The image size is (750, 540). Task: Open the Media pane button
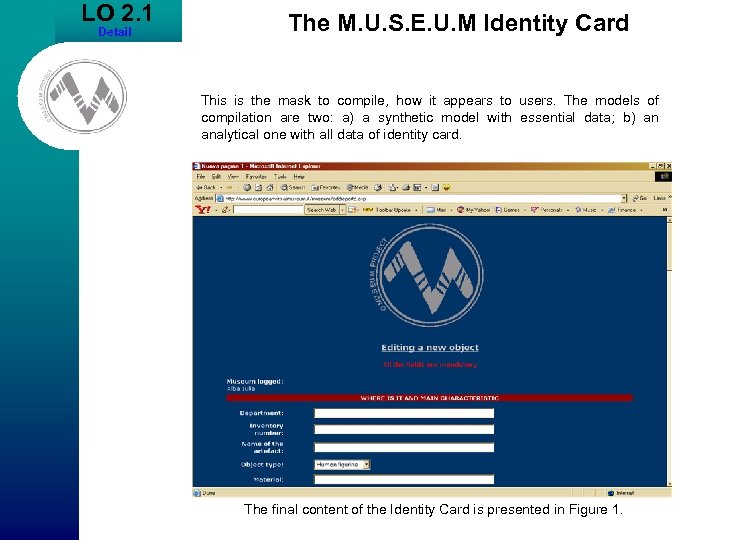[358, 187]
